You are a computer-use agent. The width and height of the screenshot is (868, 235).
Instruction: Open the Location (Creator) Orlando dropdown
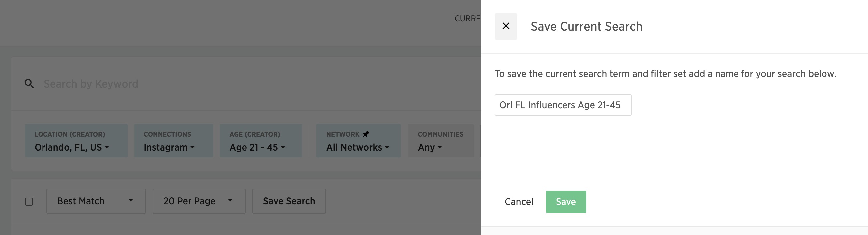click(x=76, y=141)
